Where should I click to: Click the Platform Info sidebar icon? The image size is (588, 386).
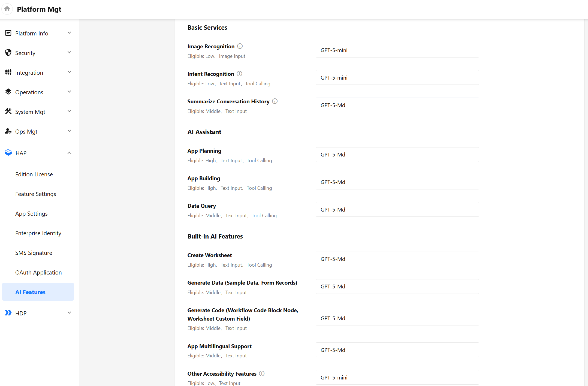click(x=8, y=33)
